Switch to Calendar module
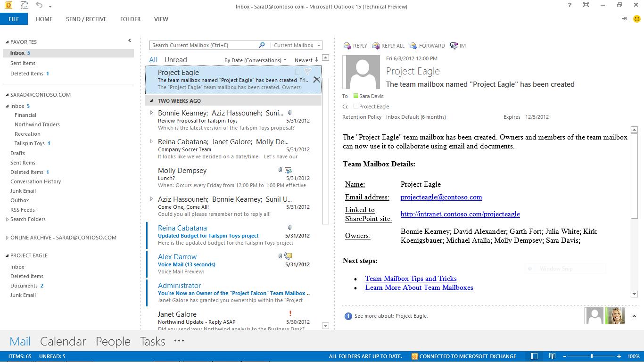This screenshot has height=362, width=644. click(63, 341)
